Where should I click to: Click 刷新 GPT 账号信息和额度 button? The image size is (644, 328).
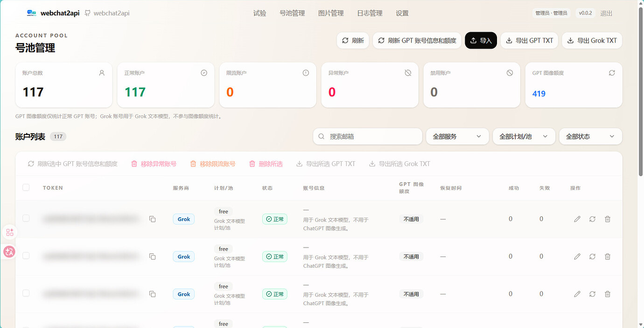pyautogui.click(x=417, y=41)
